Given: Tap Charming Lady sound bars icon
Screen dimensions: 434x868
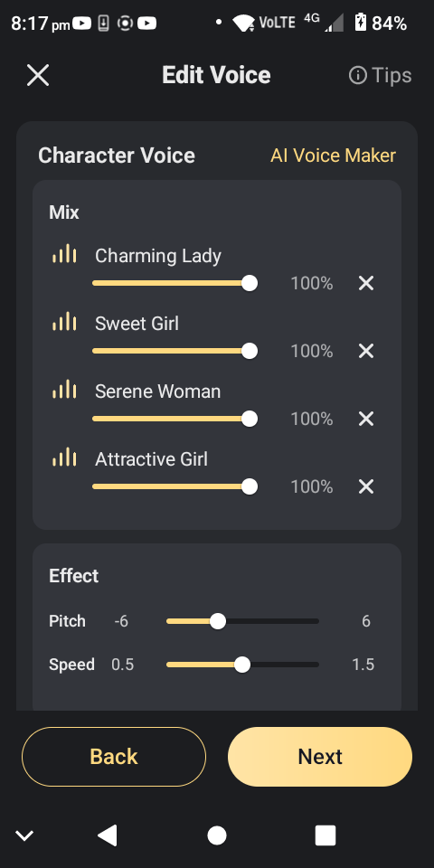Looking at the screenshot, I should click(65, 253).
